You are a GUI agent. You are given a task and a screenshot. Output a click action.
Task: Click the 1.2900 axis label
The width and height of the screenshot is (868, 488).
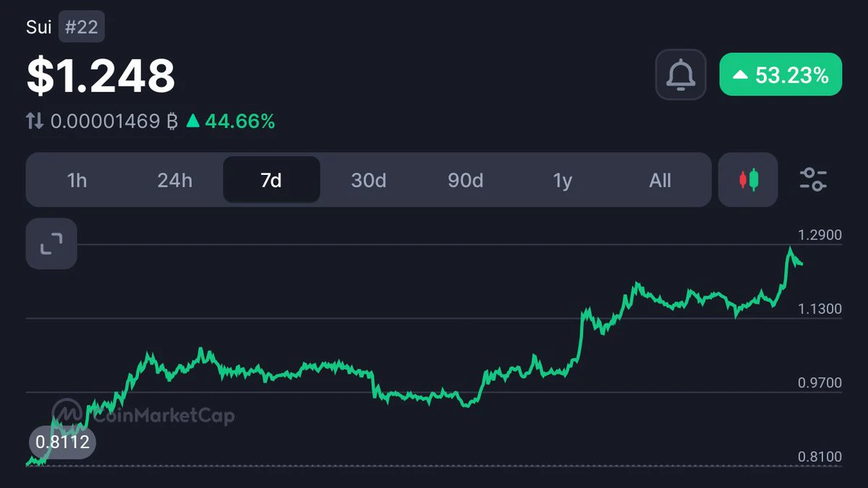pyautogui.click(x=820, y=235)
